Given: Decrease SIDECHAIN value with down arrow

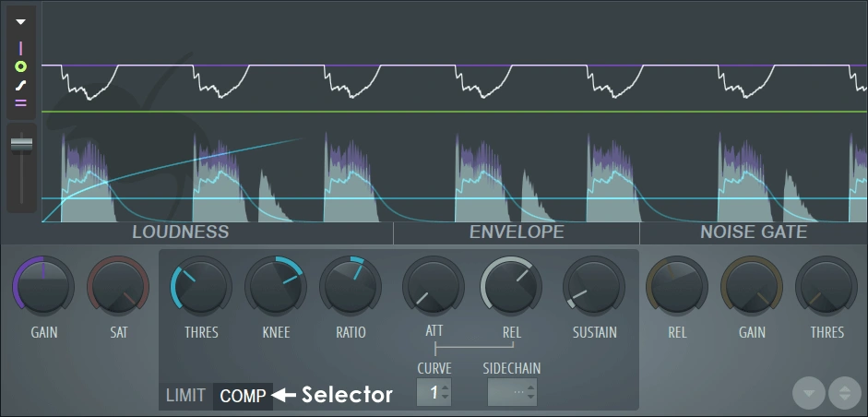Looking at the screenshot, I should coord(531,399).
